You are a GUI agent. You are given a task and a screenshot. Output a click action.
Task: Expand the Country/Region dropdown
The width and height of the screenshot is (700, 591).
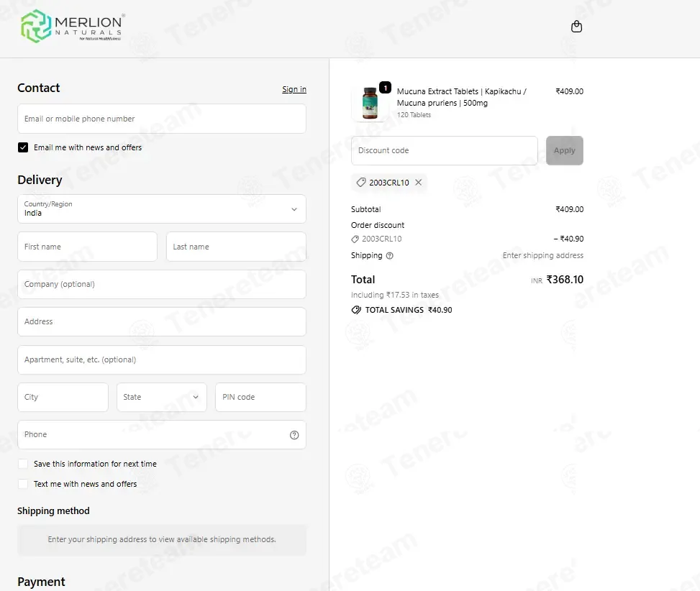point(162,209)
